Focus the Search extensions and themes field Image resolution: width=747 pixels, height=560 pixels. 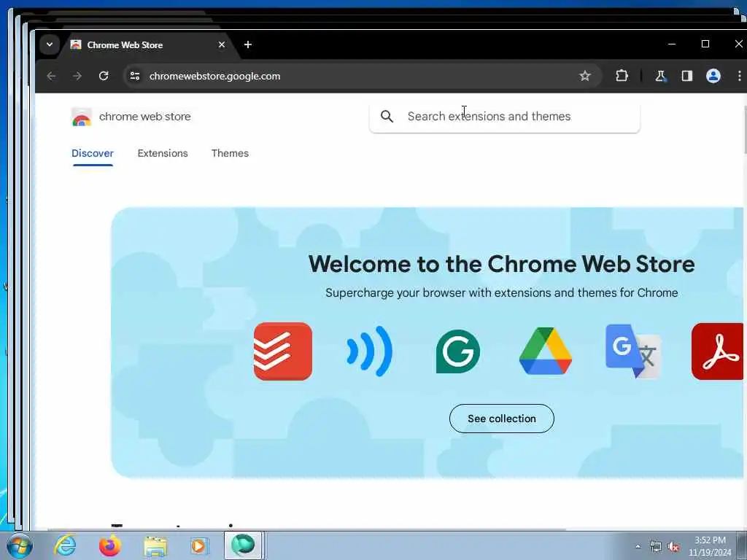pos(505,117)
